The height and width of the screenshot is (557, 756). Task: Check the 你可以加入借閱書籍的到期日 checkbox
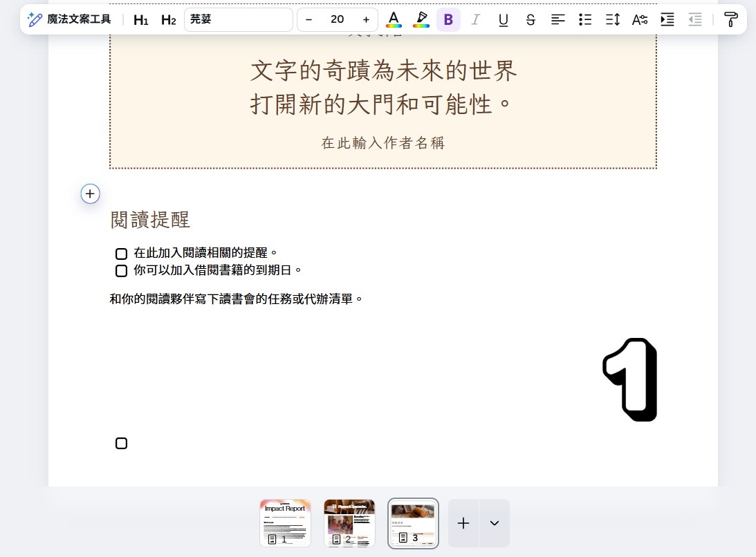click(x=122, y=271)
